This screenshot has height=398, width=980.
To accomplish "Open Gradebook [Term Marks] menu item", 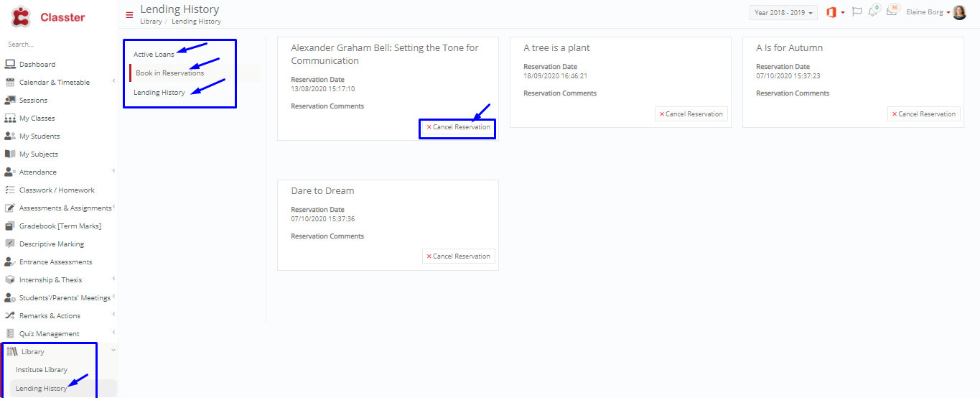I will click(60, 226).
